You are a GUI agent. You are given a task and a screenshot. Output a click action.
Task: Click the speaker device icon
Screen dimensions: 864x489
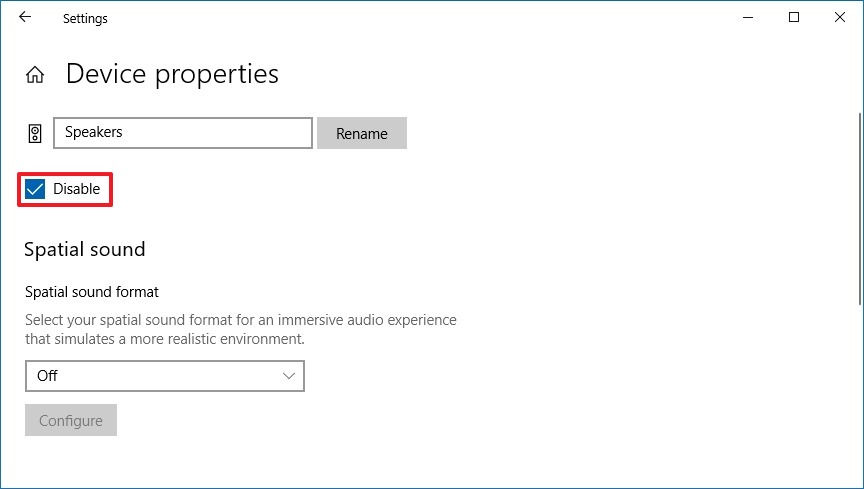(x=35, y=133)
